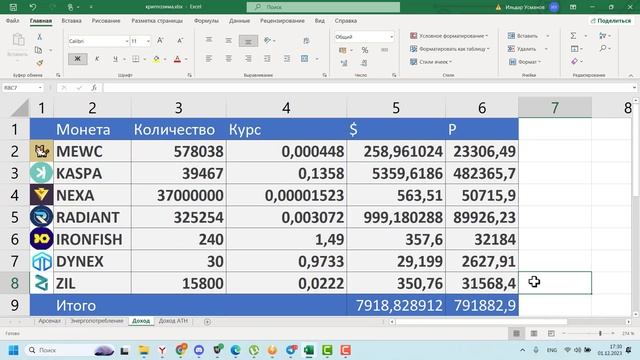Open the 'Вид' ribbon tab
This screenshot has height=360, width=640.
click(320, 20)
